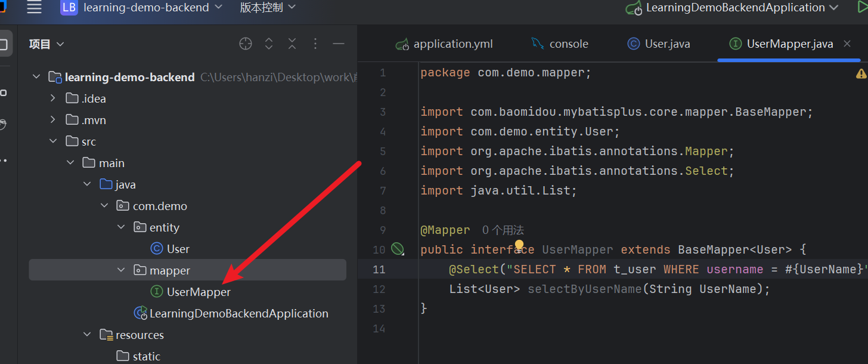Click the select opened file crosshair icon

245,44
